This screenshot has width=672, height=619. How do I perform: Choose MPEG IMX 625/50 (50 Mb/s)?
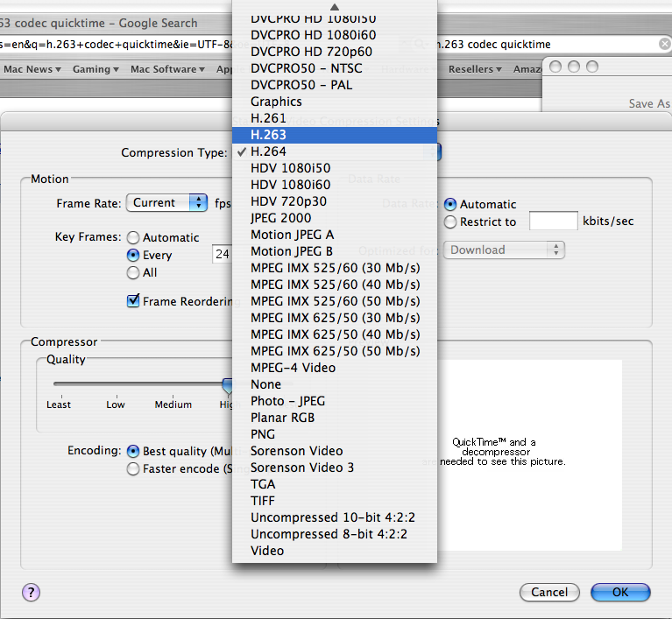[335, 351]
